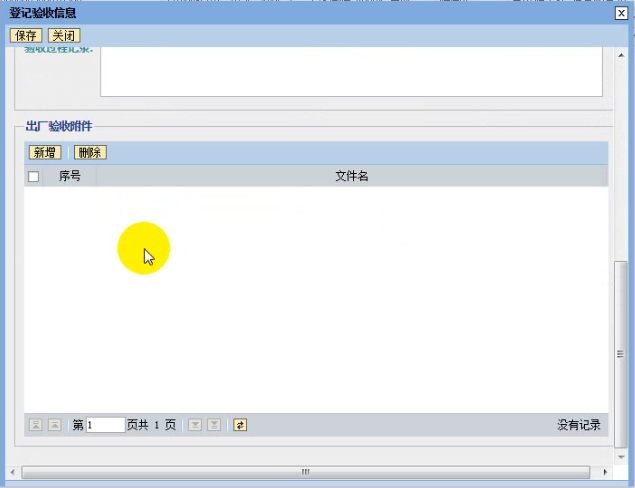Image resolution: width=635 pixels, height=488 pixels.
Task: Close the 登记验收信息 dialog with X
Action: click(621, 13)
